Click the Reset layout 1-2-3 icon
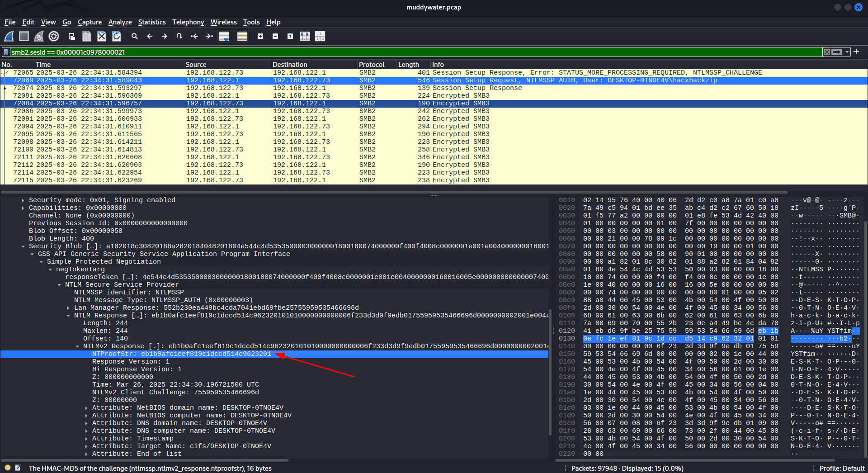The image size is (868, 473). 320,36
